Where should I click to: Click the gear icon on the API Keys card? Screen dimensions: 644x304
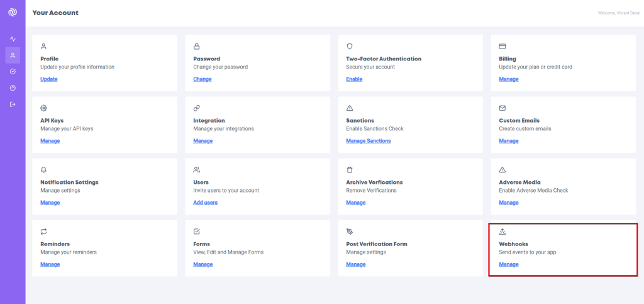click(43, 108)
